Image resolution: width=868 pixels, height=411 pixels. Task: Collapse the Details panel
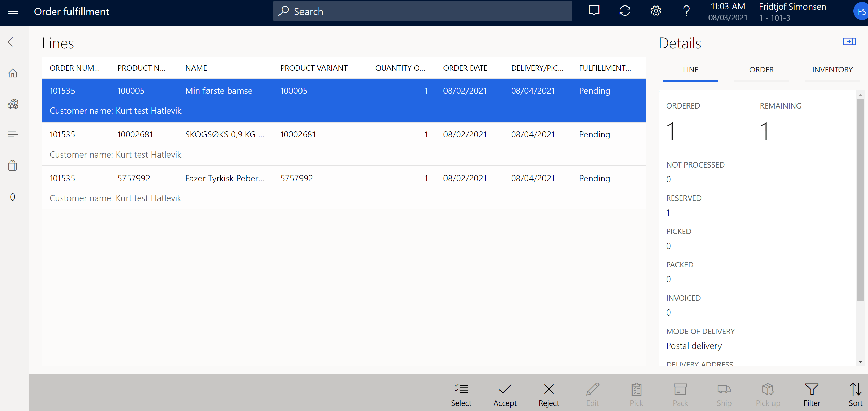pyautogui.click(x=849, y=42)
